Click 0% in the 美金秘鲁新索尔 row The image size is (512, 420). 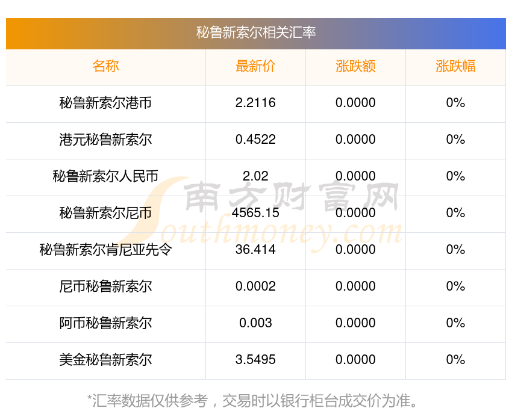pos(455,360)
